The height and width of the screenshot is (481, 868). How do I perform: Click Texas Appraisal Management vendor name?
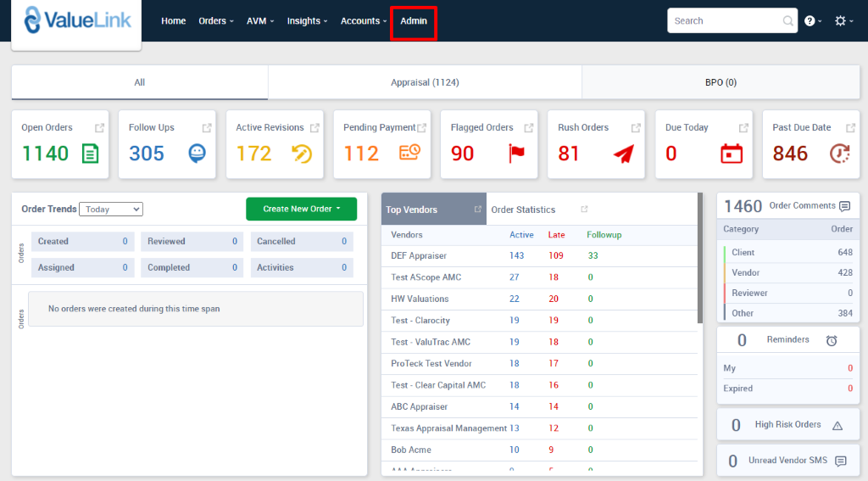[x=448, y=428]
